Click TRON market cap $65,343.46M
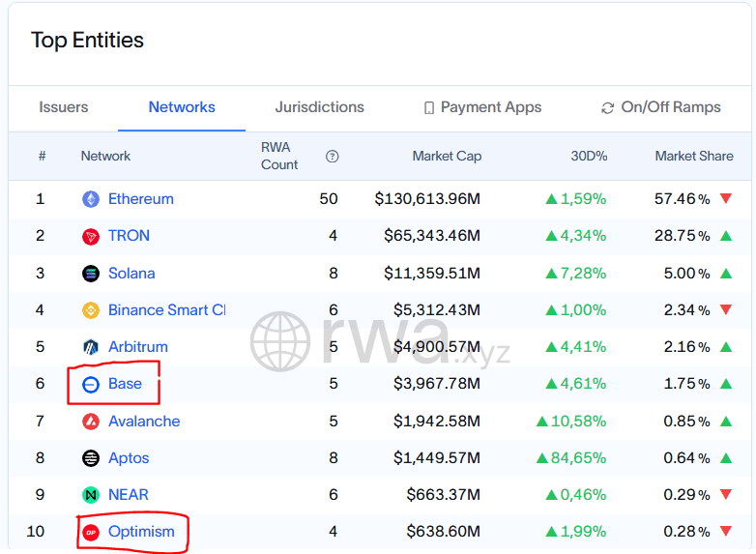Viewport: 756px width, 554px height. [432, 235]
